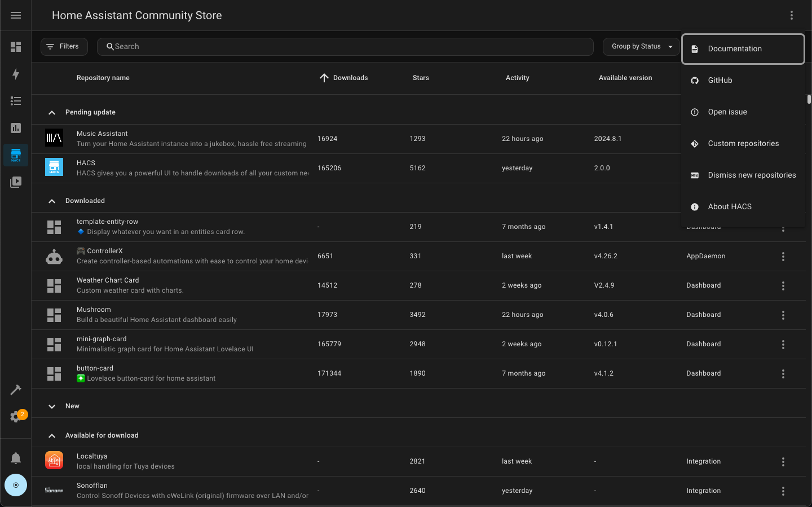Screen dimensions: 812x507
Task: Select Documentation from the menu
Action: tap(734, 49)
